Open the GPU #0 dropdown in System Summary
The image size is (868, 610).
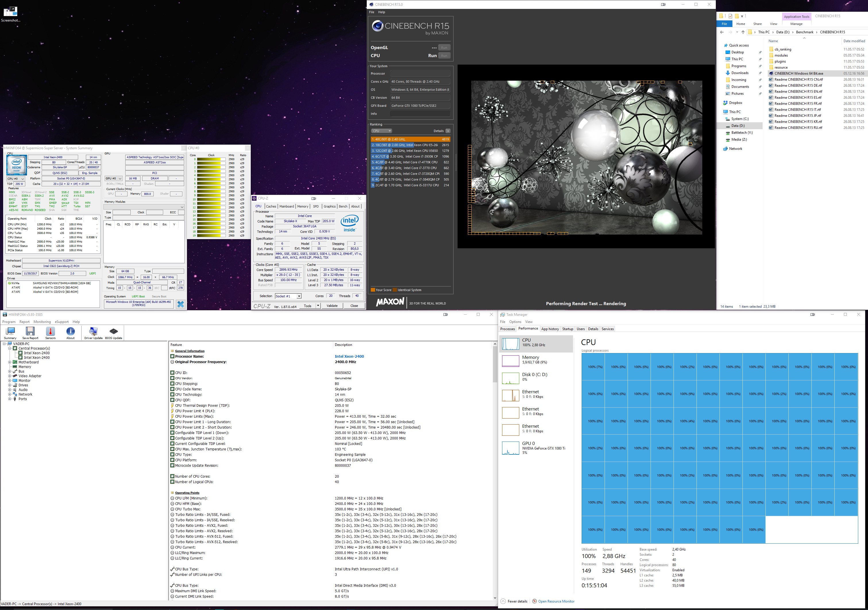[x=114, y=178]
